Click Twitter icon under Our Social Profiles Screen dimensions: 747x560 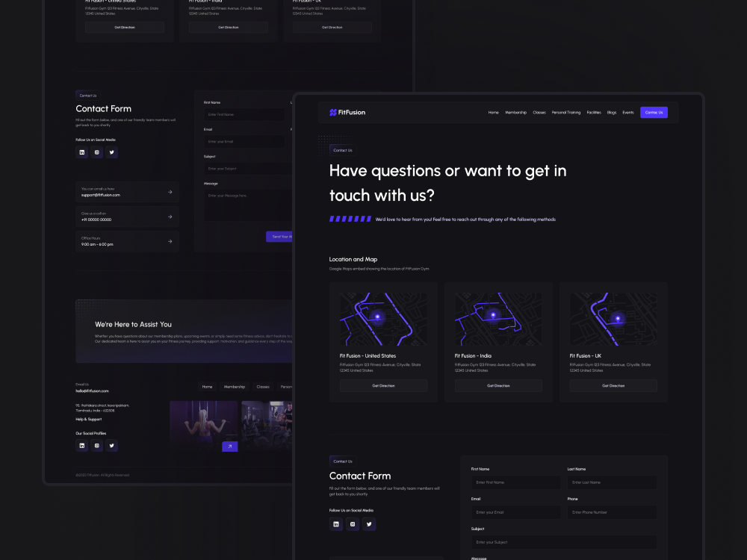(111, 446)
